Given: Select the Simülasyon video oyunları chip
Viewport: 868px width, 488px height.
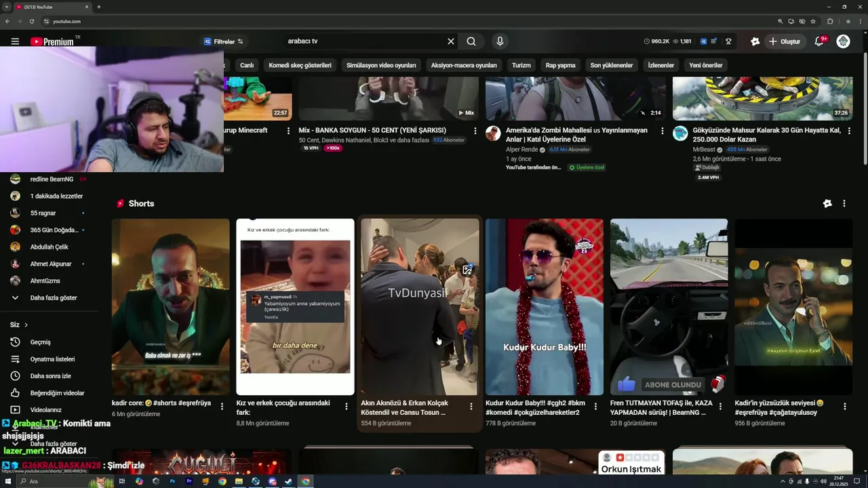Looking at the screenshot, I should pos(381,65).
